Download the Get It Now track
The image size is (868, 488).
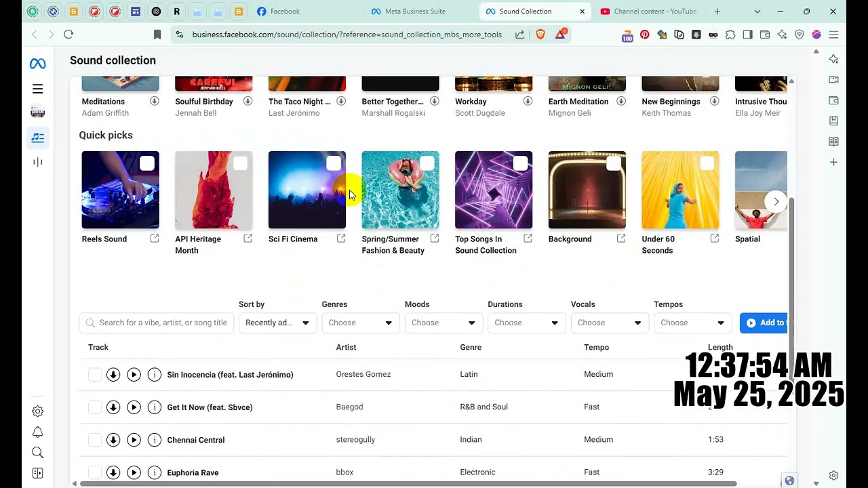[x=113, y=407]
